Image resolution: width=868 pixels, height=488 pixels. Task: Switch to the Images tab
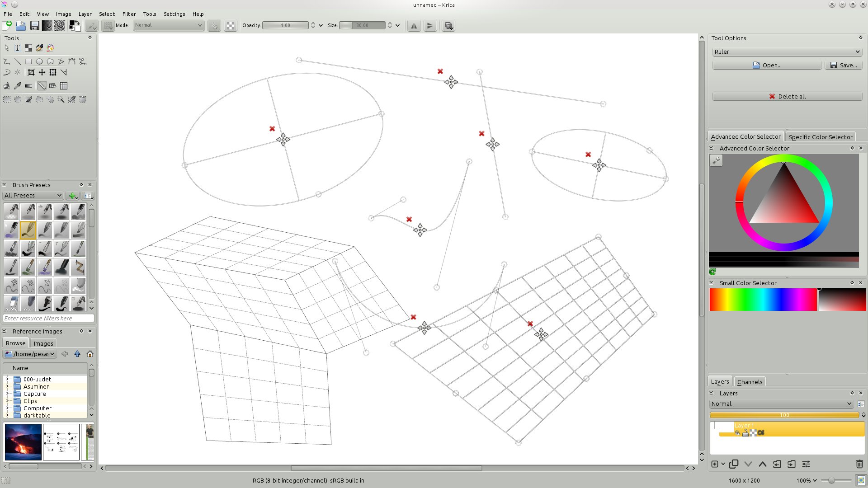click(x=43, y=343)
